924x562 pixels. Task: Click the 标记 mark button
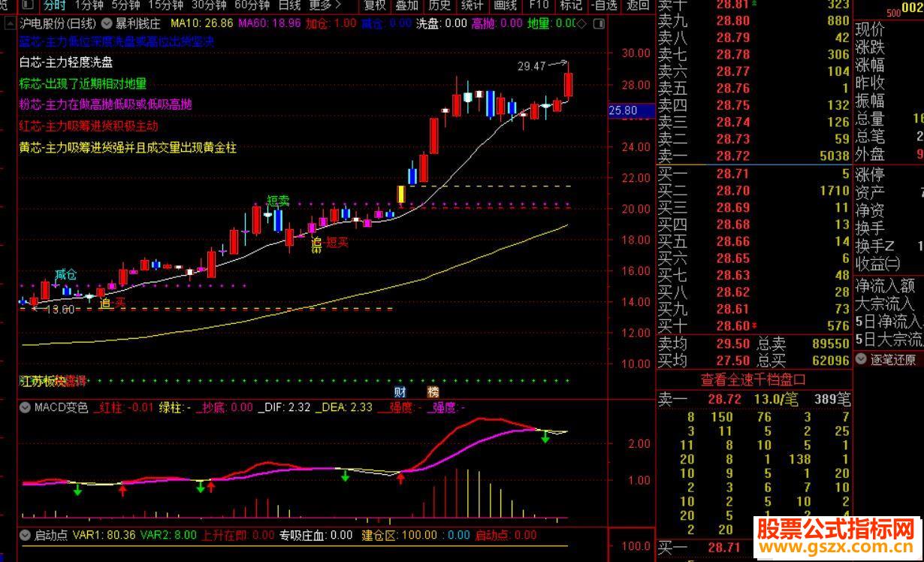[571, 5]
